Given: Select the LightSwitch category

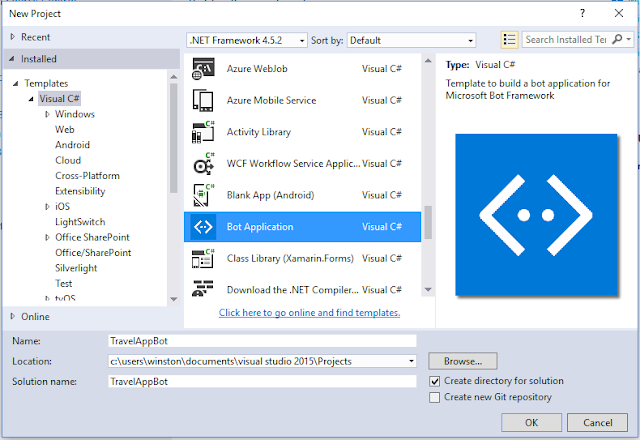Looking at the screenshot, I should pyautogui.click(x=80, y=222).
